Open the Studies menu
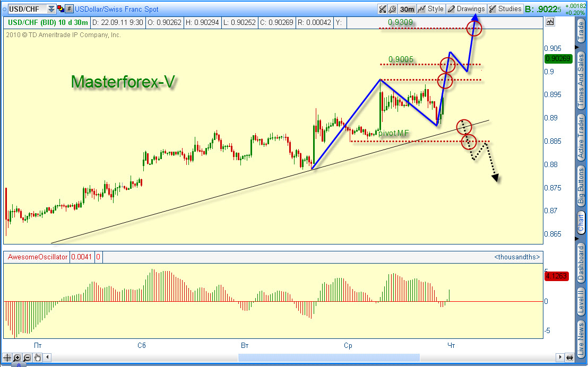 click(x=505, y=9)
